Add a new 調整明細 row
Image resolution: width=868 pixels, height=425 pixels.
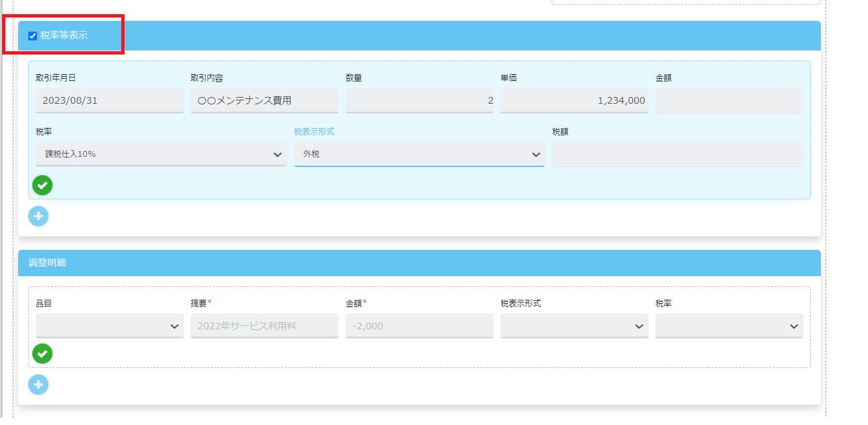click(x=38, y=385)
